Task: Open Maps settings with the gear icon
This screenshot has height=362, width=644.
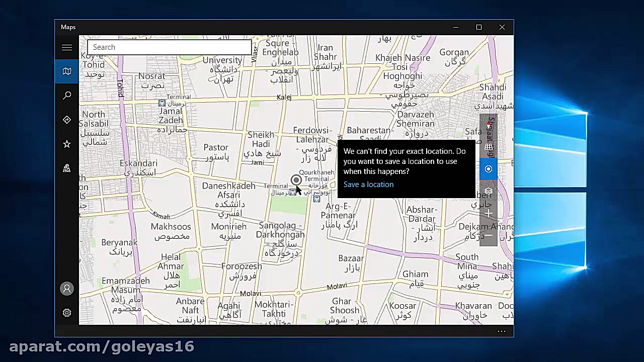Action: click(x=67, y=312)
